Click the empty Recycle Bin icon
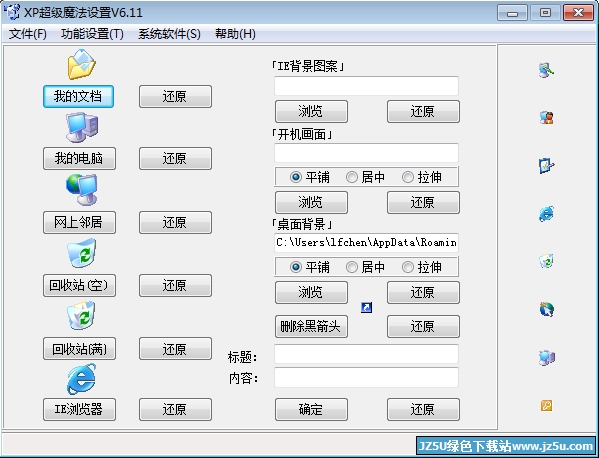 click(81, 252)
